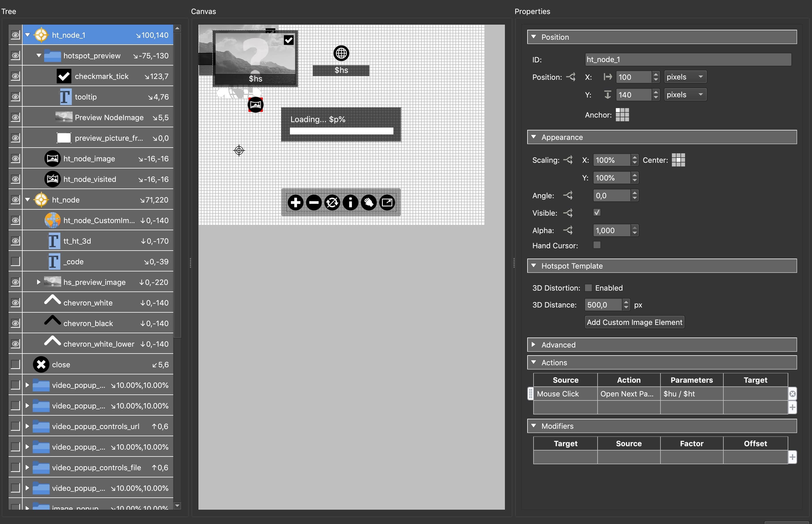Viewport: 812px width, 524px height.
Task: Click Add Custom Image Element button
Action: (x=634, y=321)
